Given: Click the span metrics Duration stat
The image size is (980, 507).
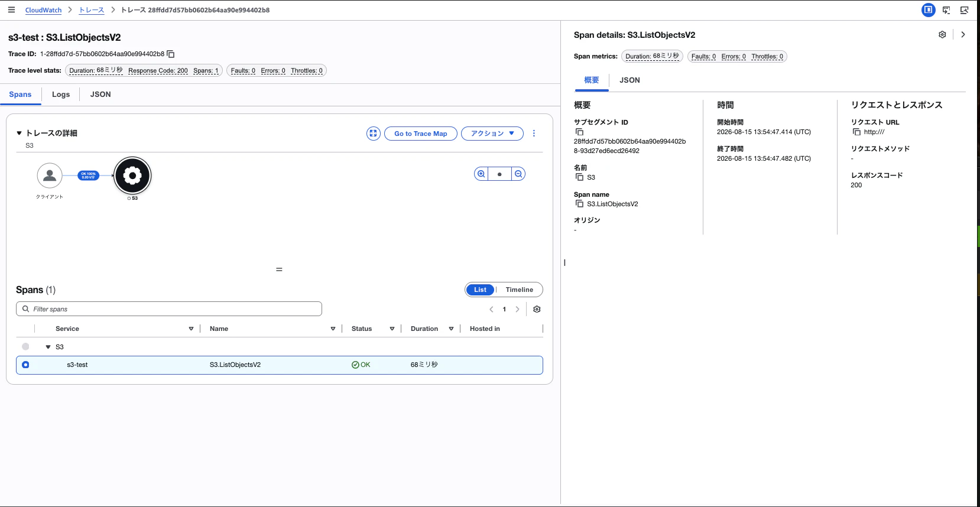Looking at the screenshot, I should click(x=652, y=56).
